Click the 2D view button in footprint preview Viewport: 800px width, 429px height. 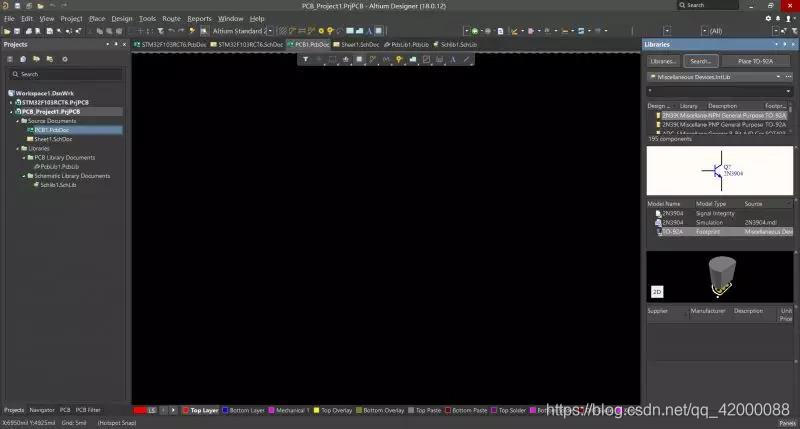pyautogui.click(x=657, y=292)
